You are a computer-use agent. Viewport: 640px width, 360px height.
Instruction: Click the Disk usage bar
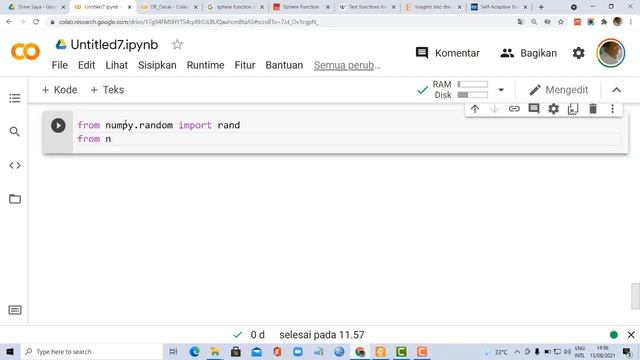coord(472,95)
